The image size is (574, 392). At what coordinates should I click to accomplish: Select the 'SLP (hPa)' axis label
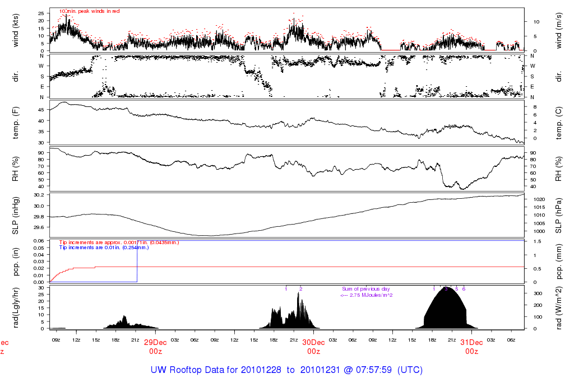coord(558,216)
